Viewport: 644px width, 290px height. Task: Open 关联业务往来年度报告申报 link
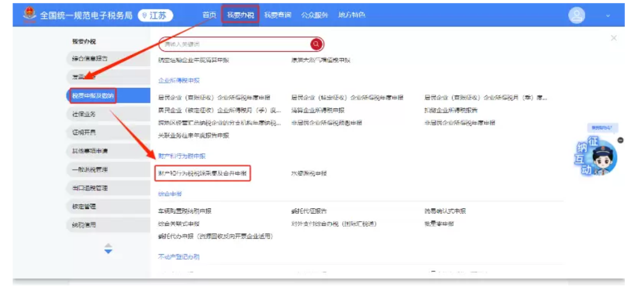pos(194,135)
